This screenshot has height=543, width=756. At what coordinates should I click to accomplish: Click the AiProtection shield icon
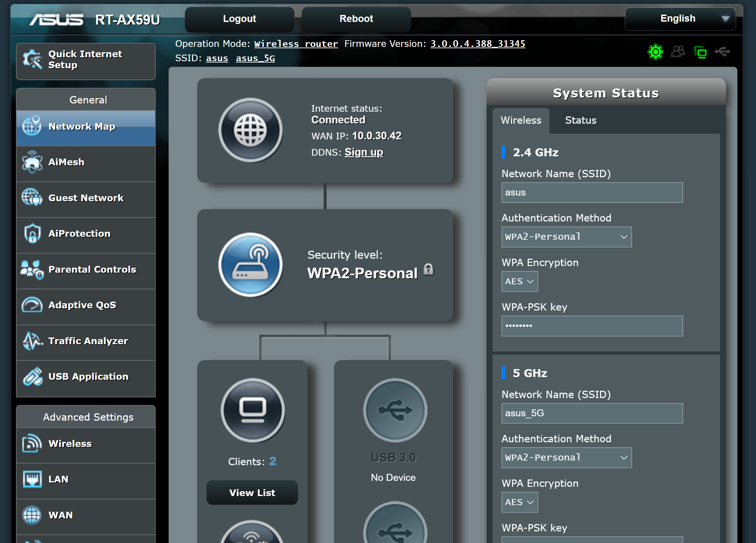32,233
